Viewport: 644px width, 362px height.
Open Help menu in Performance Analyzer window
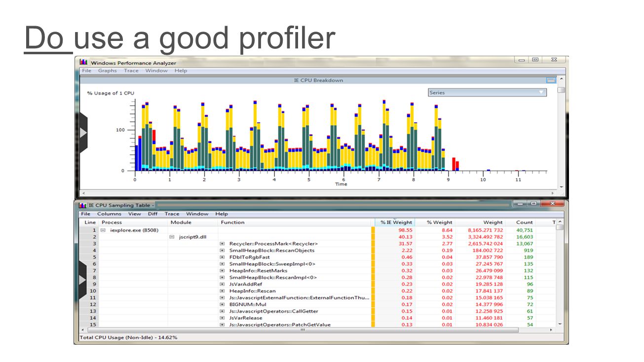181,71
